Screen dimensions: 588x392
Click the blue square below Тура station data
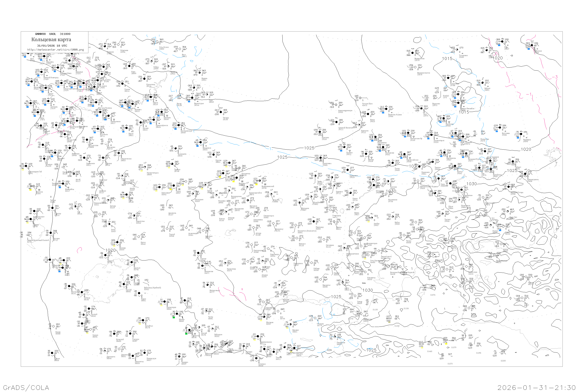point(499,45)
